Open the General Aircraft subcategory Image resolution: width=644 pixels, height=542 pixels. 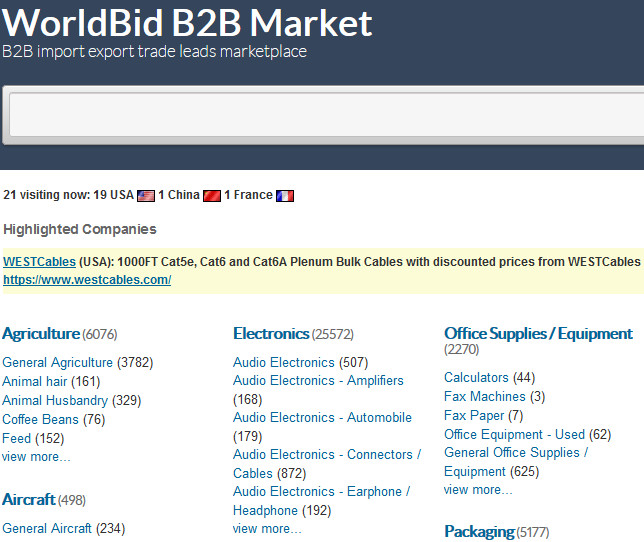click(x=47, y=528)
